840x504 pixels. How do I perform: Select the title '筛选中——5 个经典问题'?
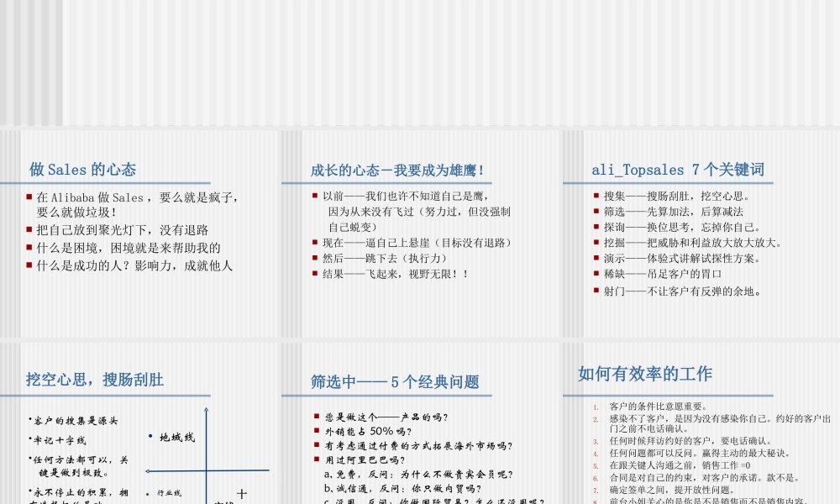tap(395, 382)
